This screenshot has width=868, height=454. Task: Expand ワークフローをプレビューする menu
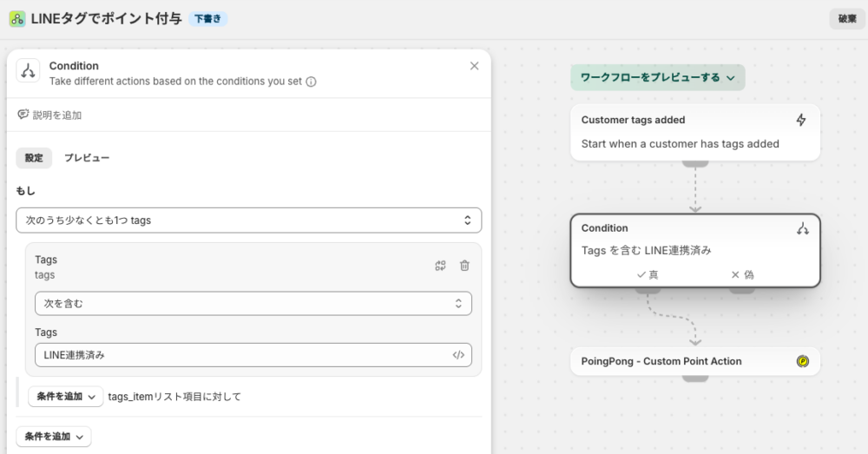(x=657, y=77)
